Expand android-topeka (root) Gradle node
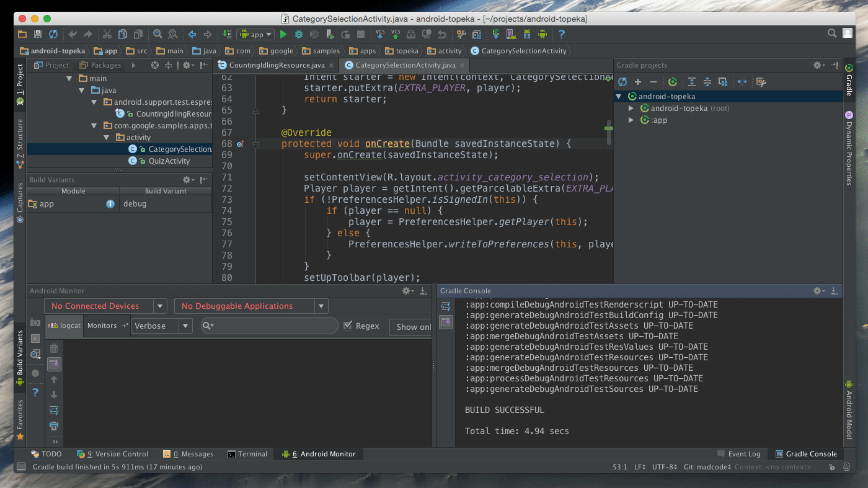 pos(632,109)
